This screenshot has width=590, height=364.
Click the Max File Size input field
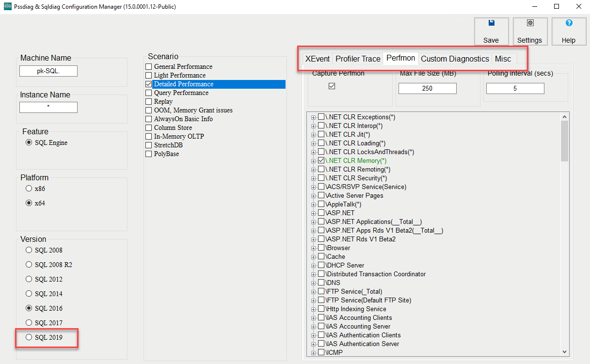[x=427, y=88]
